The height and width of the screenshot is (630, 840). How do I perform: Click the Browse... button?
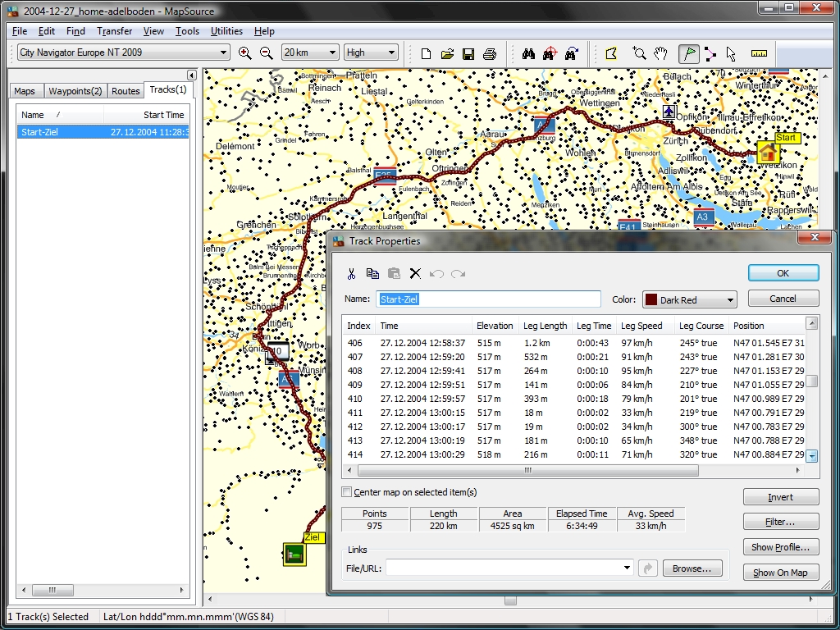pyautogui.click(x=692, y=568)
